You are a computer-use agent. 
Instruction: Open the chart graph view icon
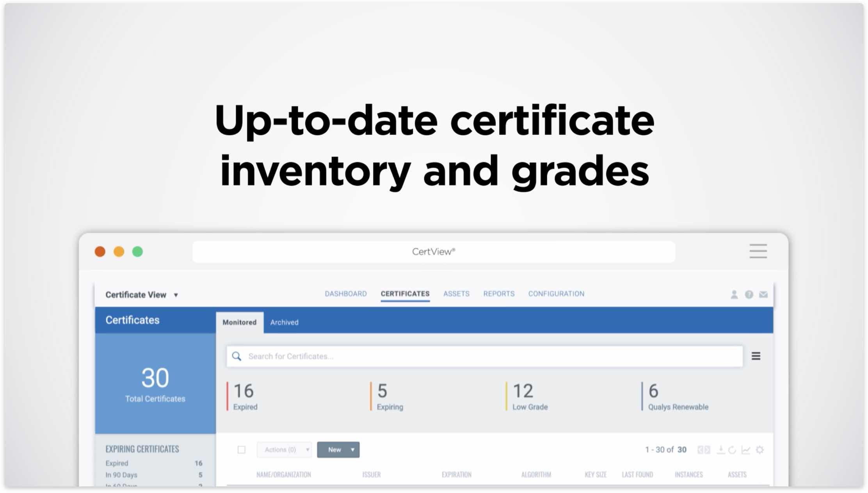(746, 450)
